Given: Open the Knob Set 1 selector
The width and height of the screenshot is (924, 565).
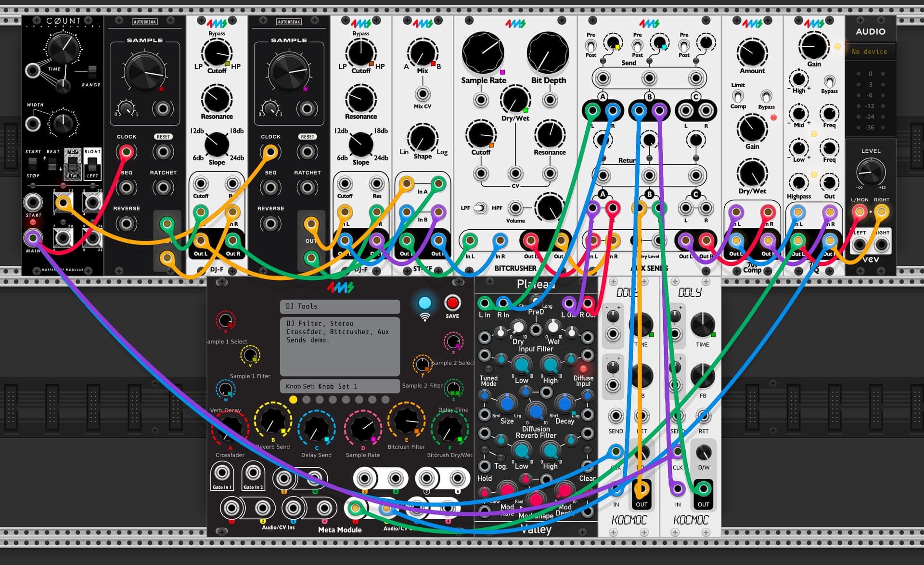Looking at the screenshot, I should 340,386.
